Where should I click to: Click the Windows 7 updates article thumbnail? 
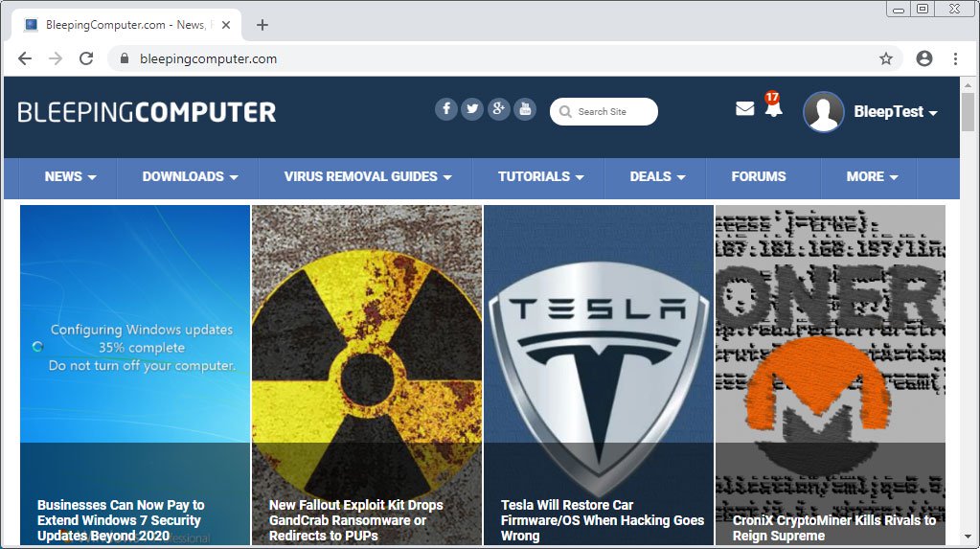click(134, 326)
